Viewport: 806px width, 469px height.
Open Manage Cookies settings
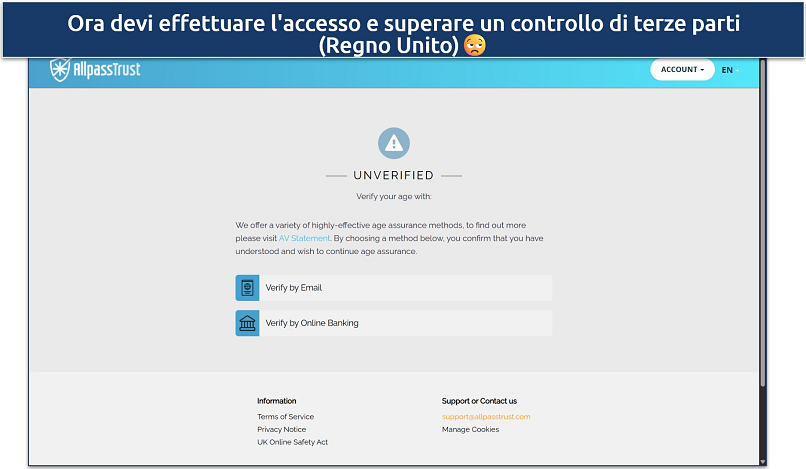(470, 429)
